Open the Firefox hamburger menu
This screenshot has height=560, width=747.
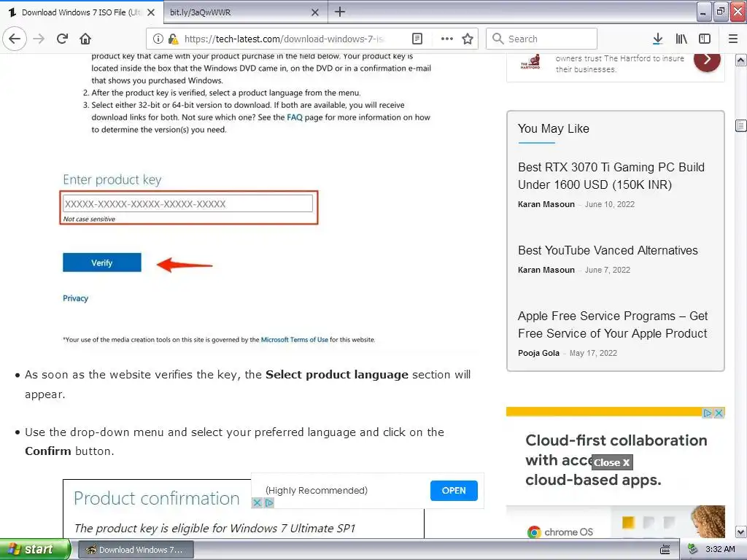tap(733, 39)
